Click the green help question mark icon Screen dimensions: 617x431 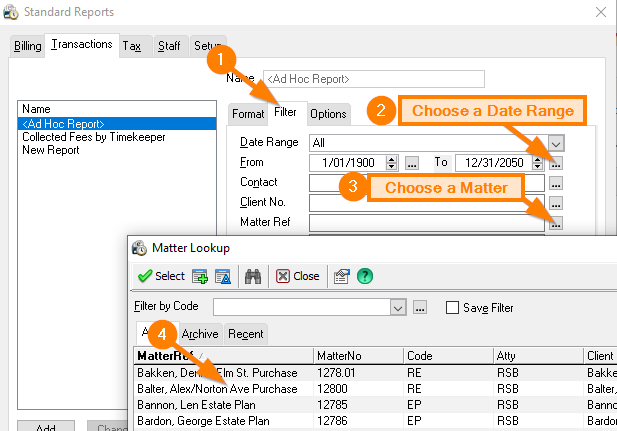(x=365, y=276)
